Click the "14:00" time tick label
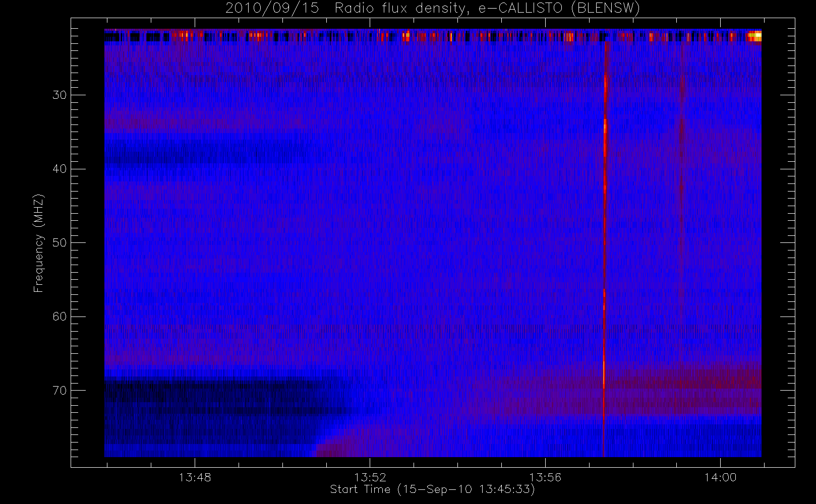Viewport: 816px width, 504px height. point(720,477)
